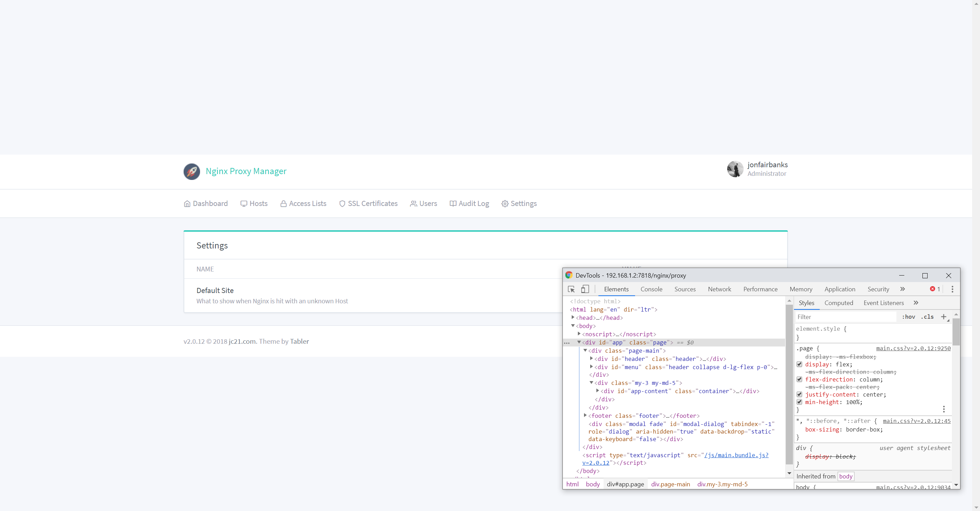Viewport: 980px width, 511px height.
Task: Uncheck justify-content: center in Styles pane
Action: coord(799,394)
